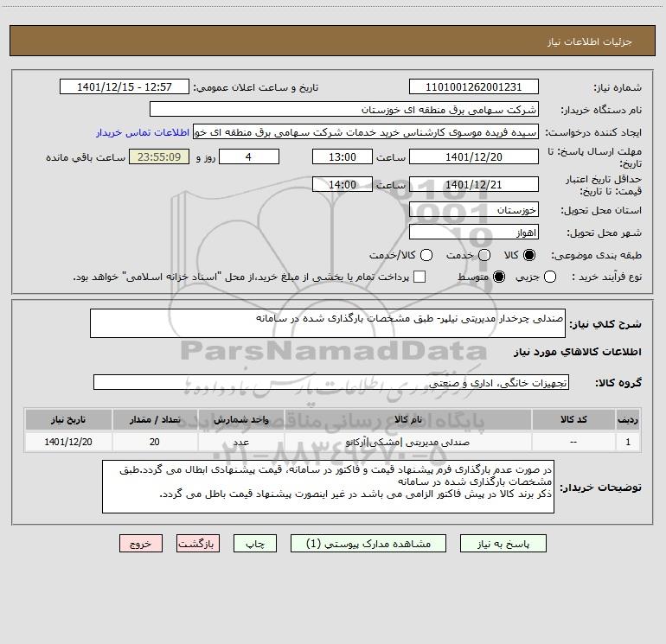Click the شرح کلی نیاز label
Screen dimensions: 666x644
click(x=605, y=324)
